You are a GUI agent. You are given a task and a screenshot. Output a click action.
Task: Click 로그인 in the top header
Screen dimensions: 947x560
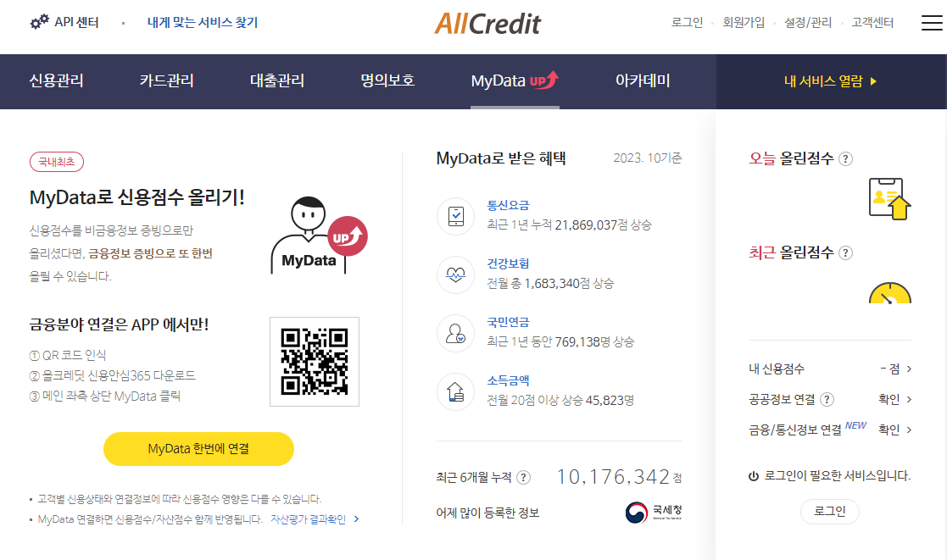coord(688,22)
